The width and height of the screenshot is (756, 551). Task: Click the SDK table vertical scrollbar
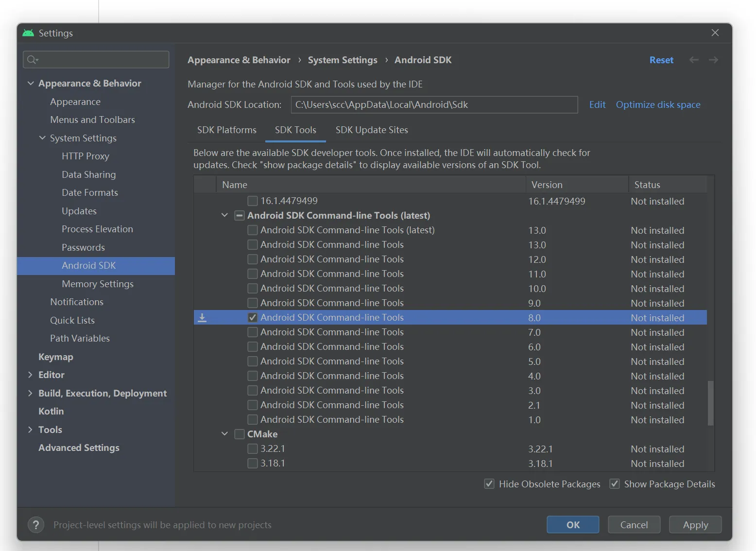pos(710,403)
